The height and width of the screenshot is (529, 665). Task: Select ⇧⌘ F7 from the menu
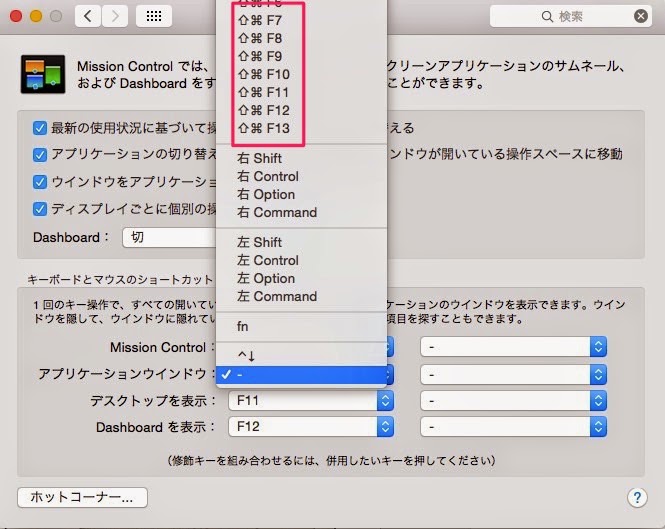point(301,20)
